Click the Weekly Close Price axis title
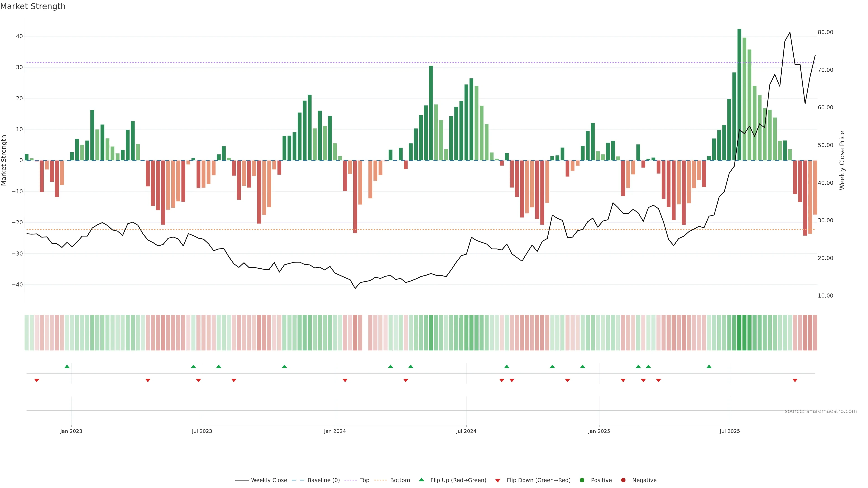This screenshot has width=868, height=488. pos(842,160)
